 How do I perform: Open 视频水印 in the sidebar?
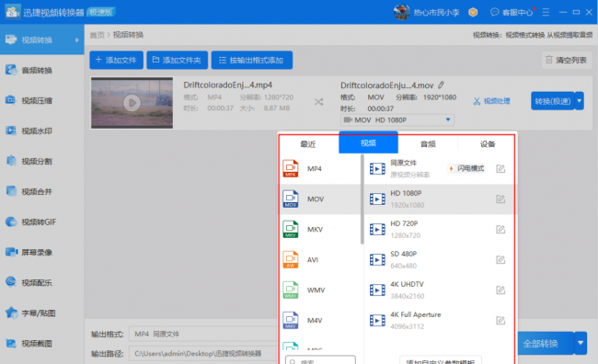tap(41, 131)
